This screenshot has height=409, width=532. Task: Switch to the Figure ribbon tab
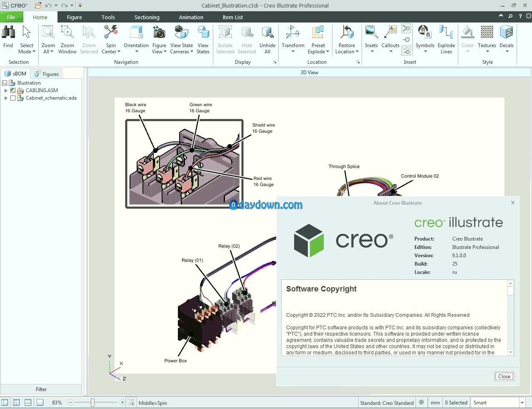(x=74, y=17)
